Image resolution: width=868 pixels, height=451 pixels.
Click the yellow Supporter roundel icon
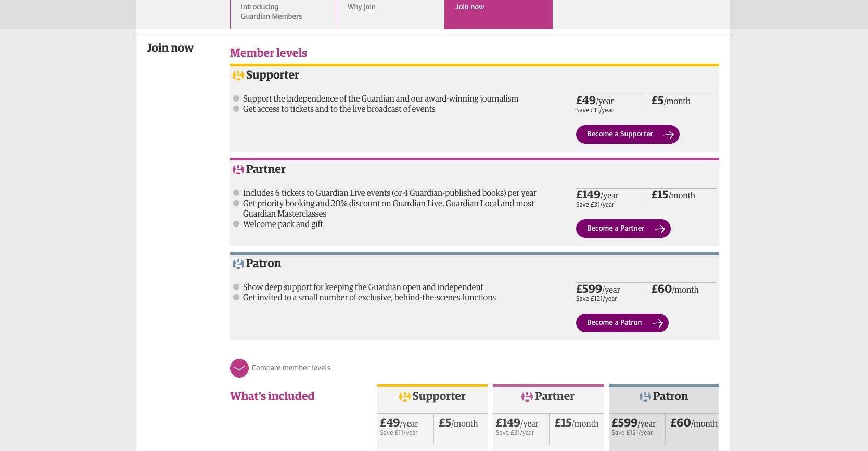(238, 75)
